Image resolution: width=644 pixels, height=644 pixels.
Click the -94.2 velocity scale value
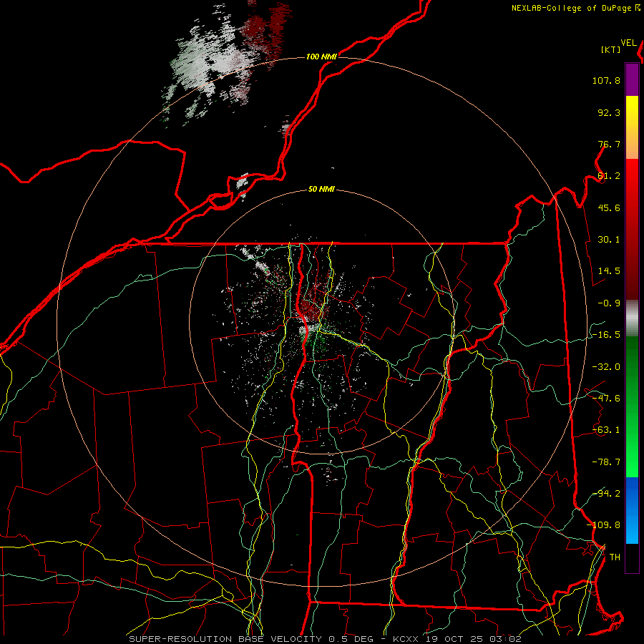[x=606, y=493]
